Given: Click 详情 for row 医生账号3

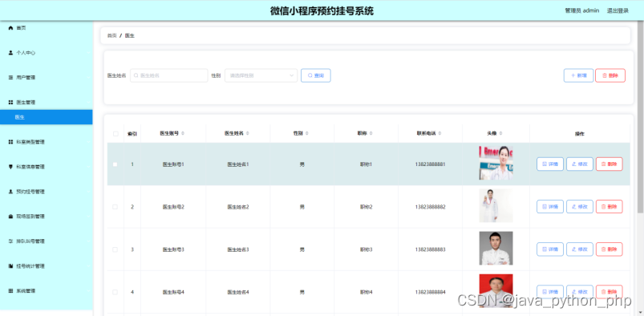Looking at the screenshot, I should tap(550, 249).
